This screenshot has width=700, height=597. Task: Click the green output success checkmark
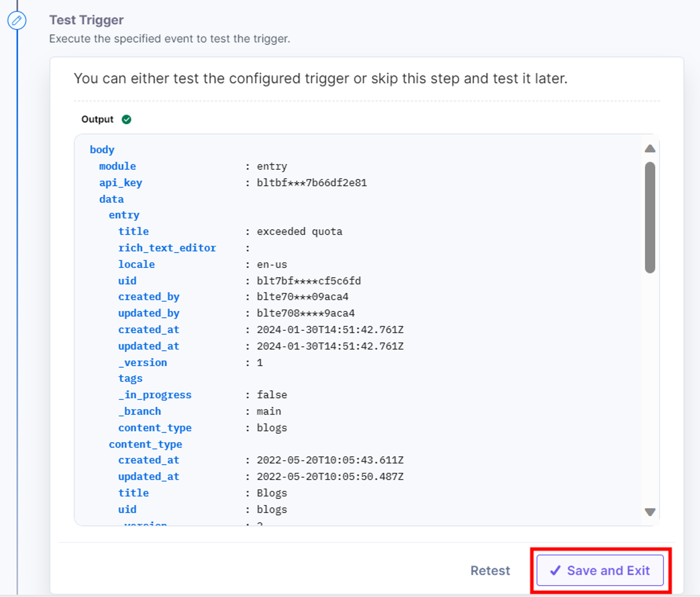pos(127,120)
